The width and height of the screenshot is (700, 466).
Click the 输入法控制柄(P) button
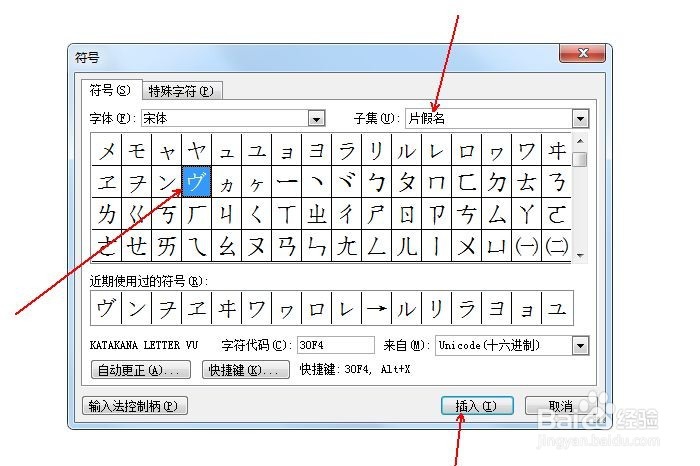pos(135,405)
